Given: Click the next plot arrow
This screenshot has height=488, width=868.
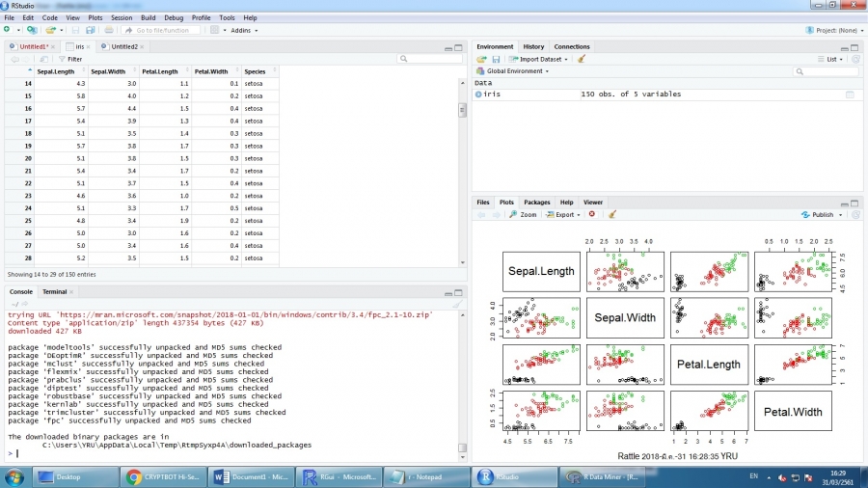Looking at the screenshot, I should click(x=496, y=215).
